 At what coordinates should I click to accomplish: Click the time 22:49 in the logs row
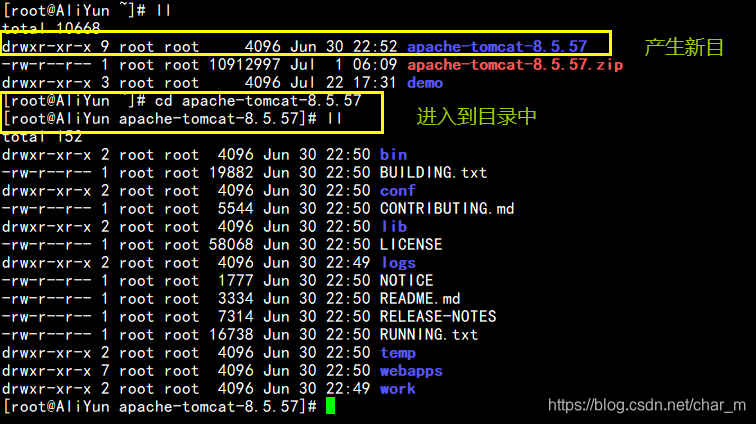point(348,263)
